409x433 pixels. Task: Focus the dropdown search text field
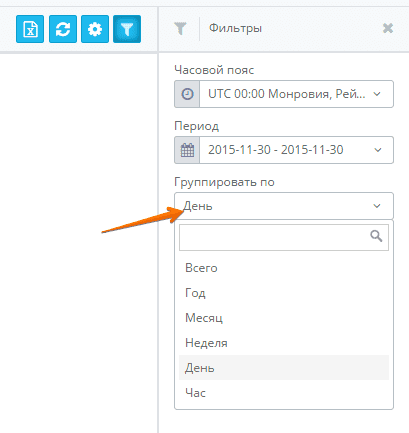tap(284, 237)
